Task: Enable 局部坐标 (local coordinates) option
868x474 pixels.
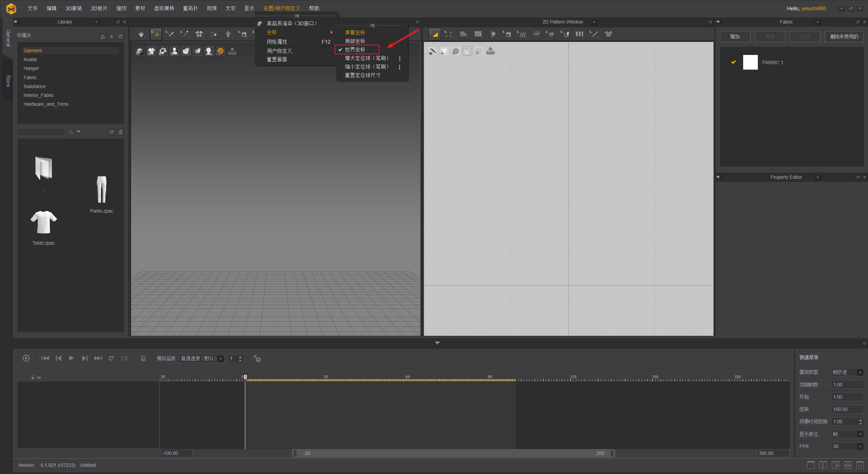Action: (x=355, y=41)
